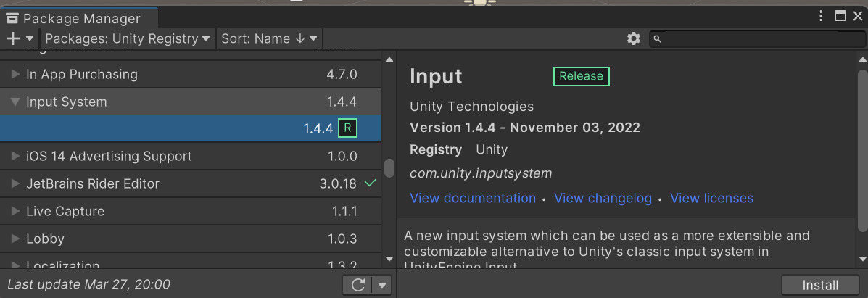The width and height of the screenshot is (868, 298).
Task: Click the Registry Unity label
Action: click(458, 149)
